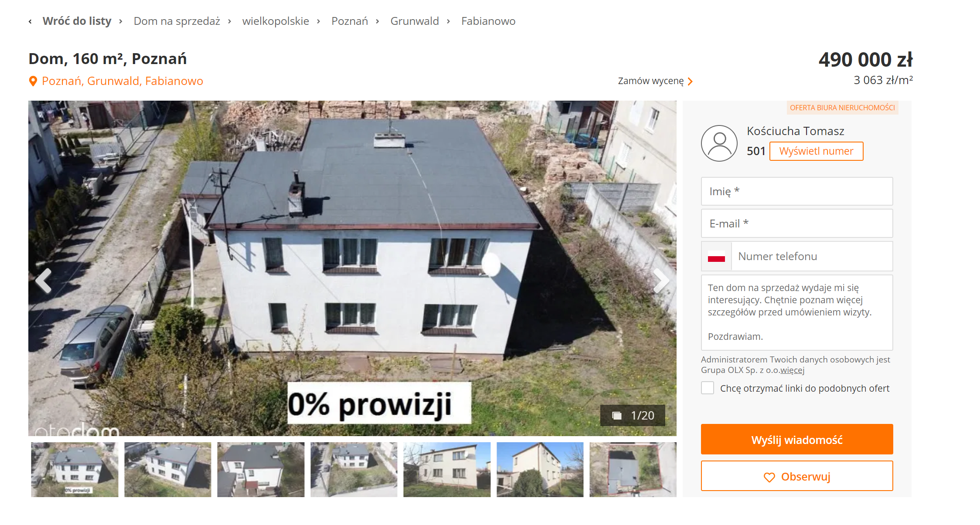
Task: Send the message with Wyślij wiadomość
Action: coord(797,439)
